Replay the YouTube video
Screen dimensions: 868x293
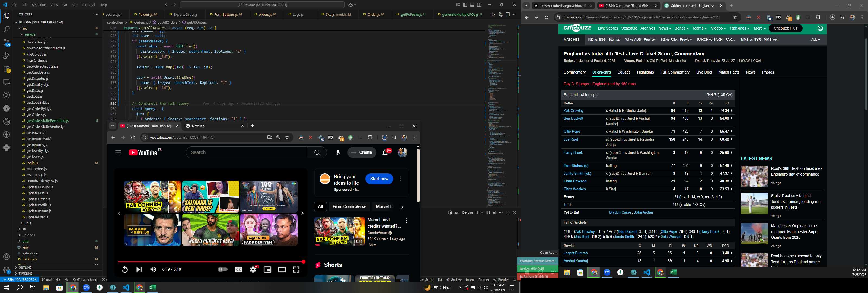pyautogui.click(x=125, y=269)
